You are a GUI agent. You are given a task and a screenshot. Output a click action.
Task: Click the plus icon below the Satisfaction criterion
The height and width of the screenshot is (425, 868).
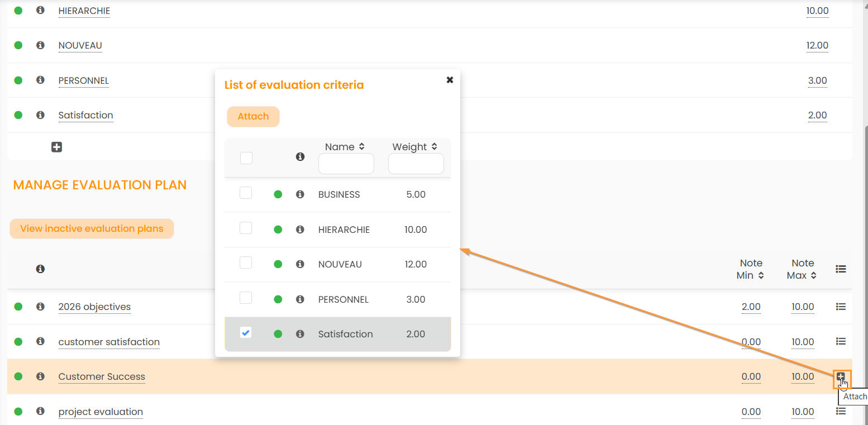[x=56, y=147]
